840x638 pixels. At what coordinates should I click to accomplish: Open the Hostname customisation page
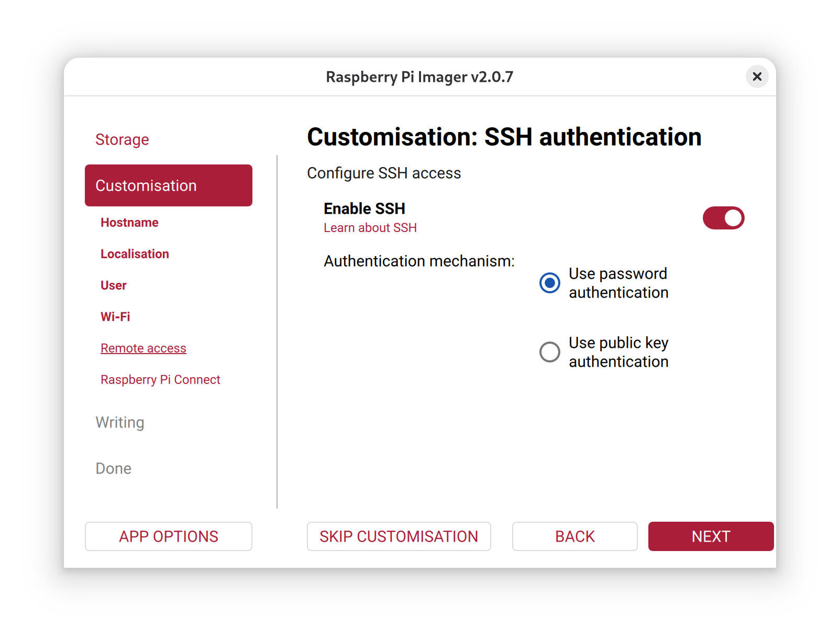coord(129,223)
